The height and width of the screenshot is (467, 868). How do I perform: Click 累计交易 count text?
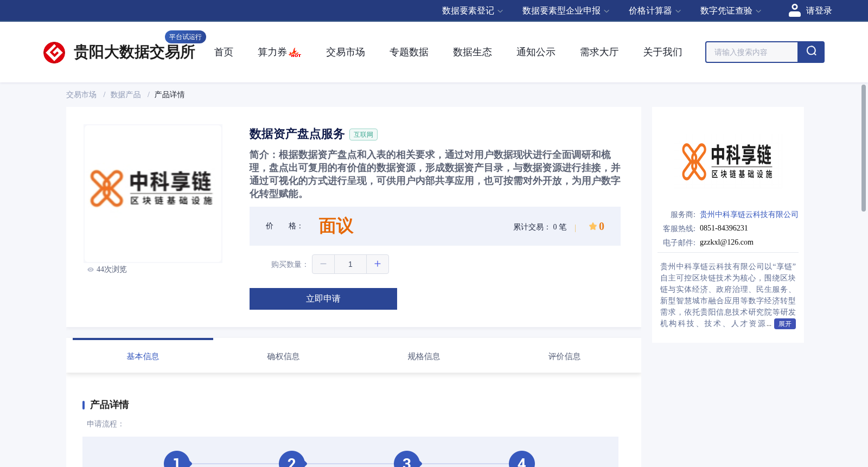point(540,227)
